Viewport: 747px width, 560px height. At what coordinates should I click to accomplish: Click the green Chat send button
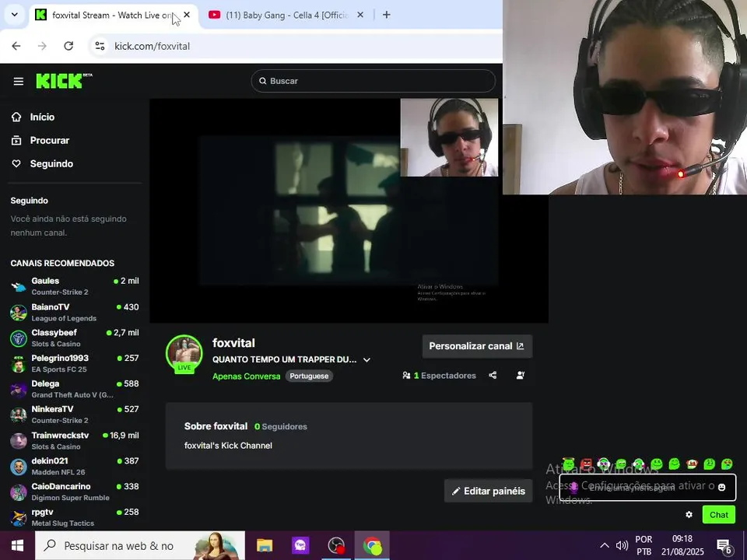coord(718,515)
